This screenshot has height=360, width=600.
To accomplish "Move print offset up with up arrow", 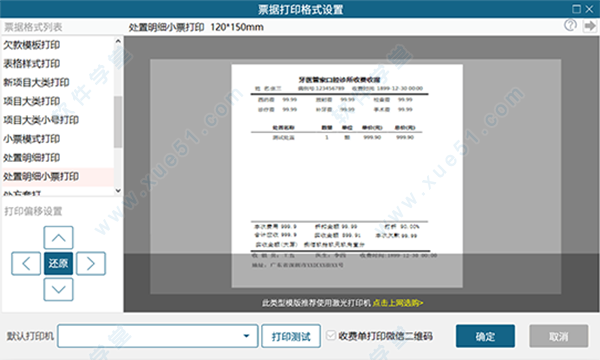I will click(59, 238).
